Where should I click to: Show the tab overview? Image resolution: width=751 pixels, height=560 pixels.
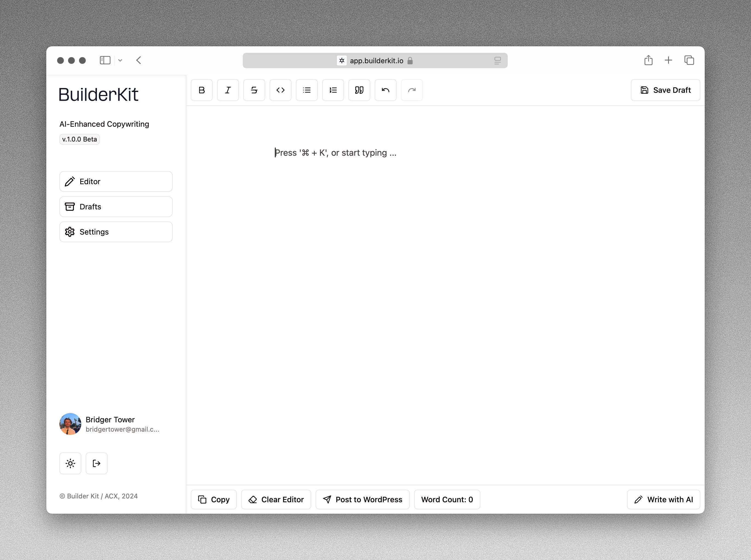pyautogui.click(x=689, y=60)
